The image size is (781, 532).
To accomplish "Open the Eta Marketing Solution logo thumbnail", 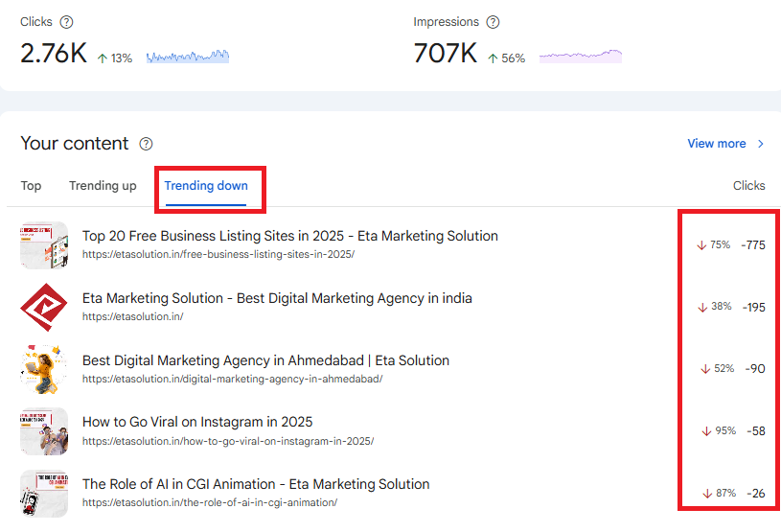I will [44, 308].
